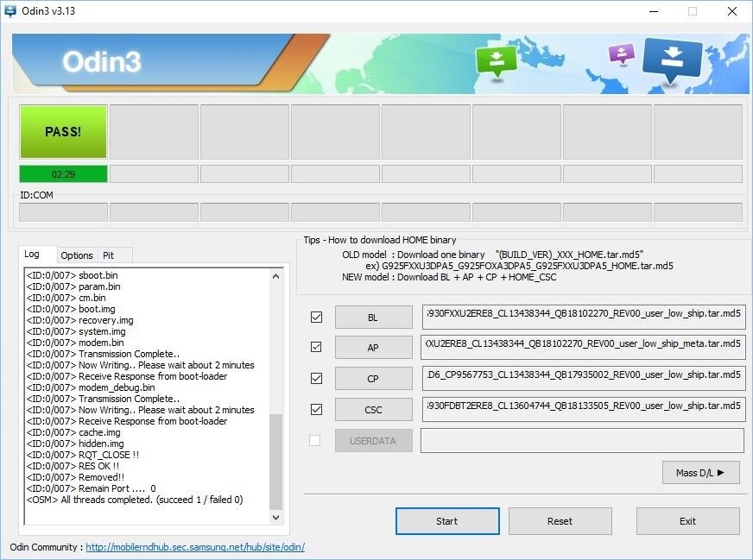Select the 'RQT_CLOSE !!' log line
Image resolution: width=753 pixels, height=560 pixels.
83,455
